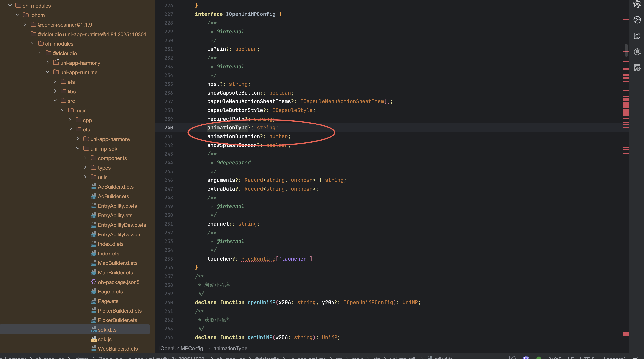644x359 pixels.
Task: Expand the @coner+scanner@1.1.9 folder
Action: coord(25,24)
